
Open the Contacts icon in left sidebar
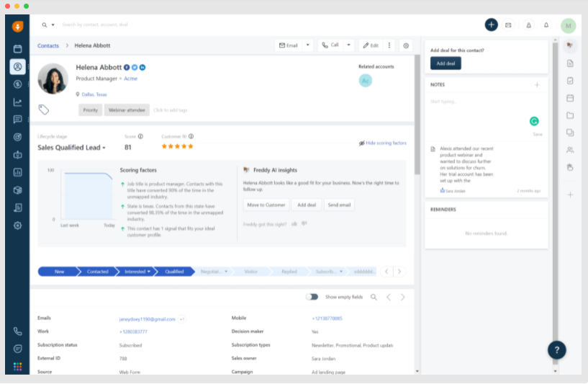coord(17,67)
